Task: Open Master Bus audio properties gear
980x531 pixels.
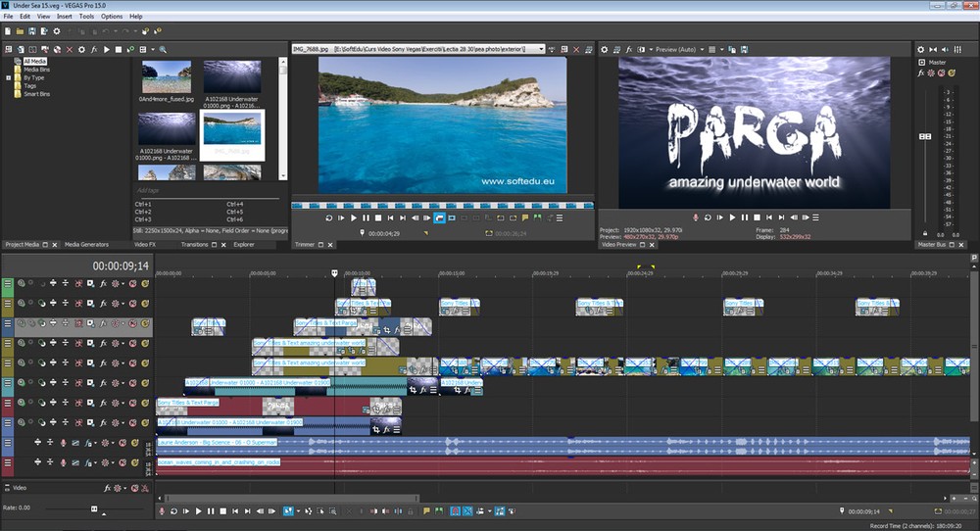Action: coord(920,49)
